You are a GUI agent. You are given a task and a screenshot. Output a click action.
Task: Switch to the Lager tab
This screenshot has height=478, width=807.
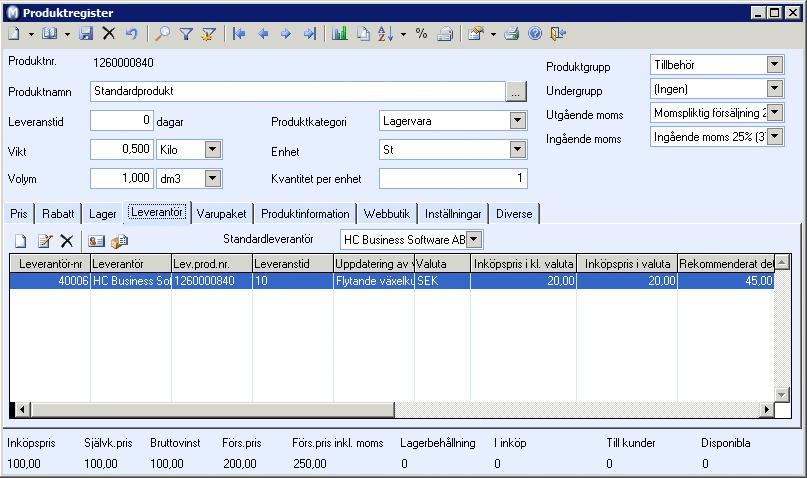(102, 214)
